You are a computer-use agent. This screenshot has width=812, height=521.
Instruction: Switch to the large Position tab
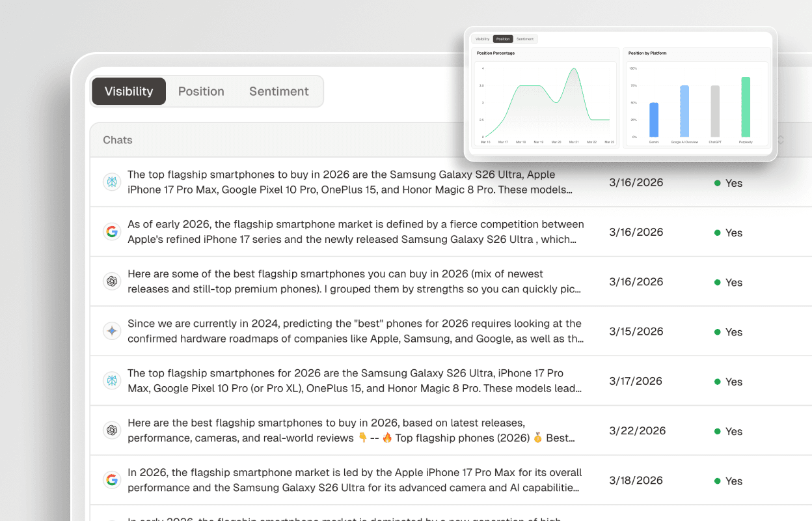point(201,91)
